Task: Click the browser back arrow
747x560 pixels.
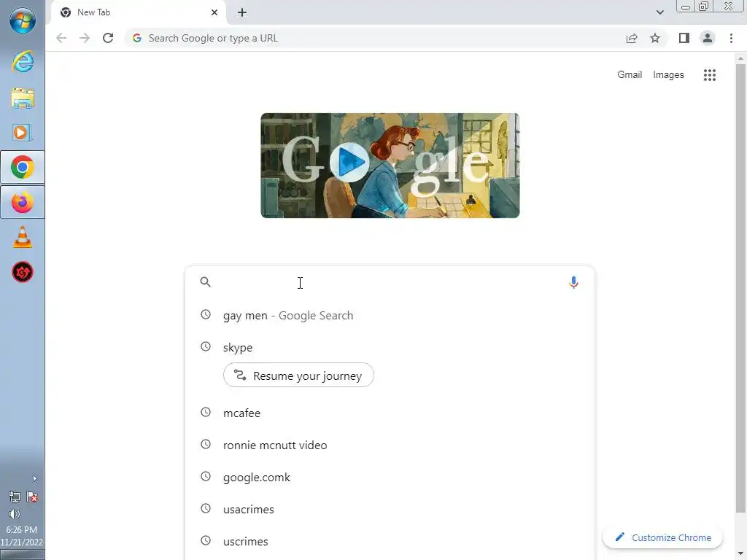Action: pos(61,38)
